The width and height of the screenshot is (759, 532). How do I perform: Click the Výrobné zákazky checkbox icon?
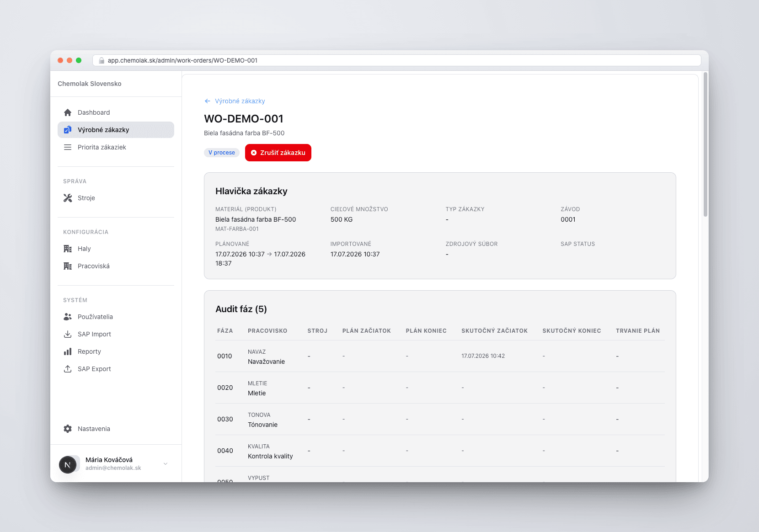(x=68, y=130)
